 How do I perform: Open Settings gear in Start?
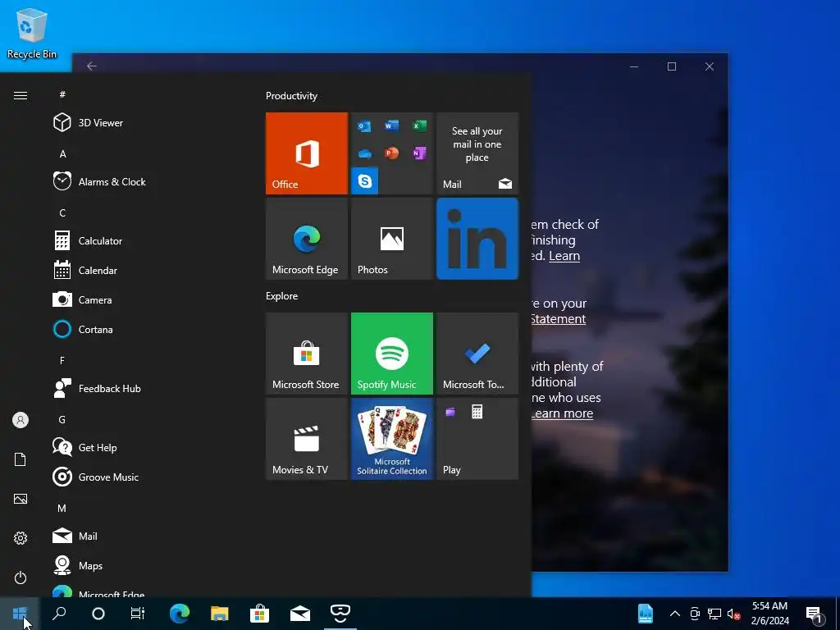[x=21, y=538]
